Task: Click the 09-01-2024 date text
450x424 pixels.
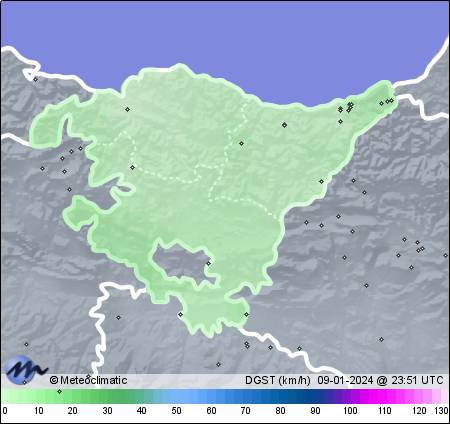Action: 345,380
